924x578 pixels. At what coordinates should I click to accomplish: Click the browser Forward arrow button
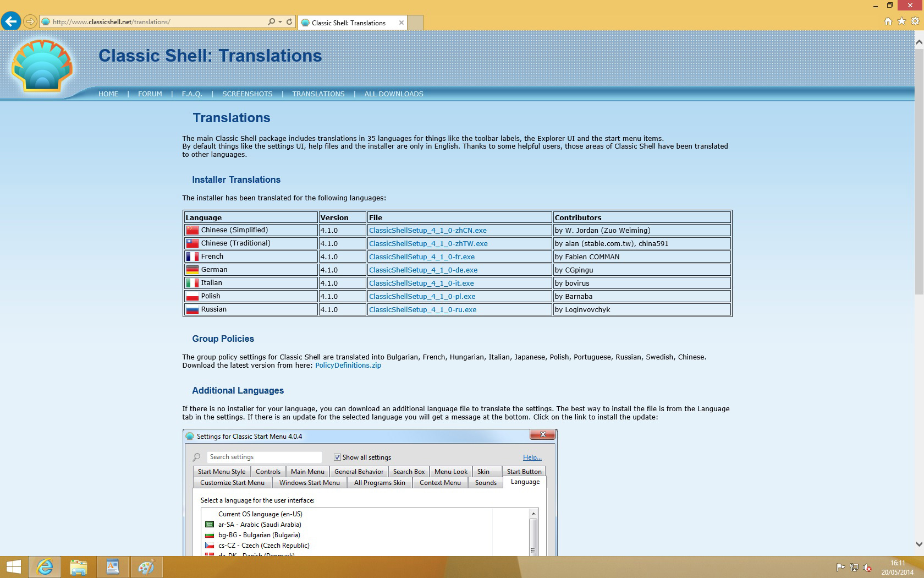(x=30, y=22)
